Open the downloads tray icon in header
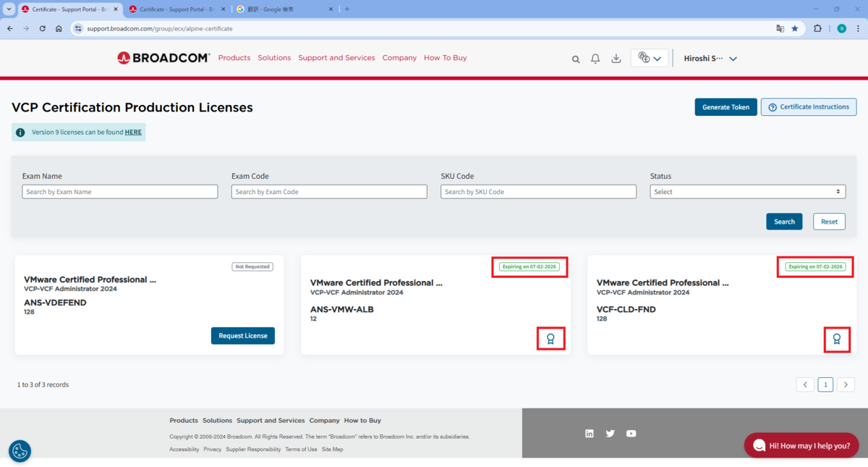Viewport: 868px width, 467px height. (616, 59)
